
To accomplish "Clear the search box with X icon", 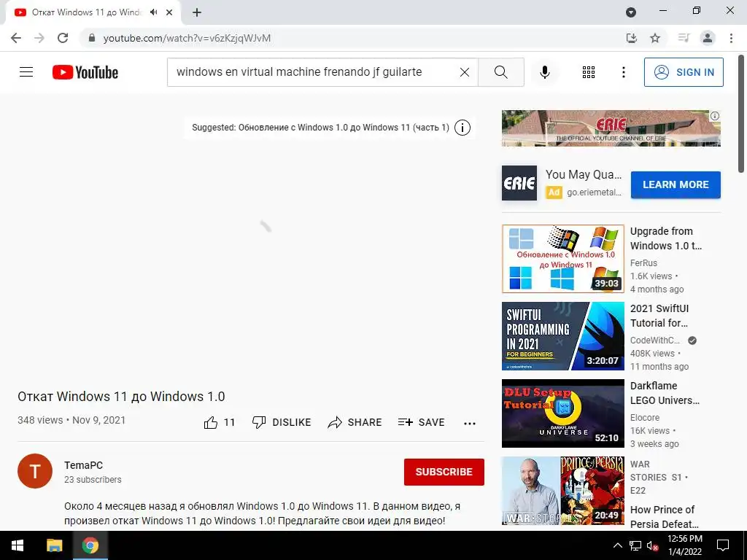I will tap(465, 72).
